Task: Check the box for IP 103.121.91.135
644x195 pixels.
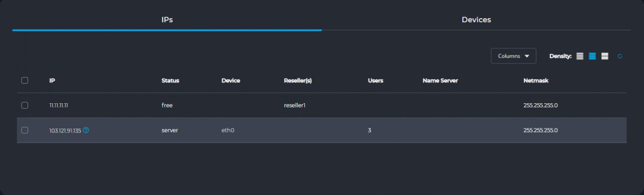Action: (25, 130)
